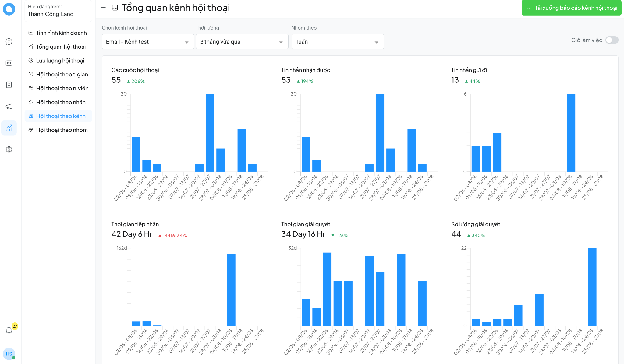Select Hội thoại theo nhãn menu item
Viewport: 624px width, 364px height.
[61, 102]
